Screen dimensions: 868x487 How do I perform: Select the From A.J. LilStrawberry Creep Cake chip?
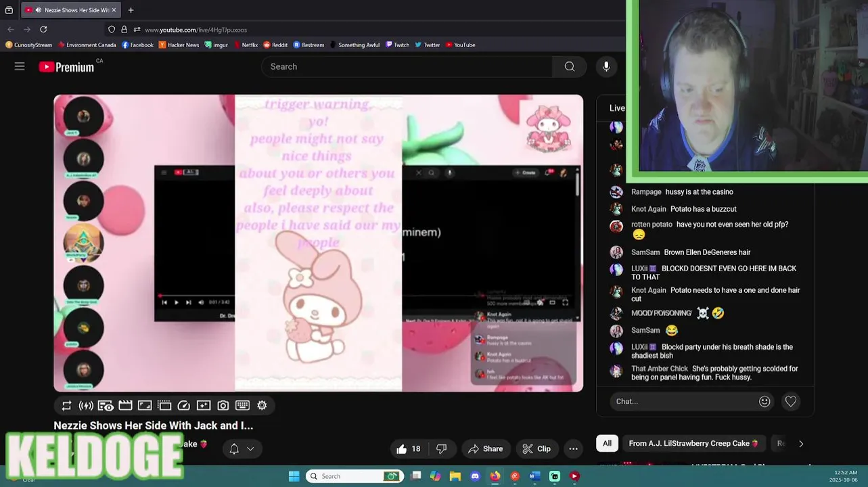point(694,444)
